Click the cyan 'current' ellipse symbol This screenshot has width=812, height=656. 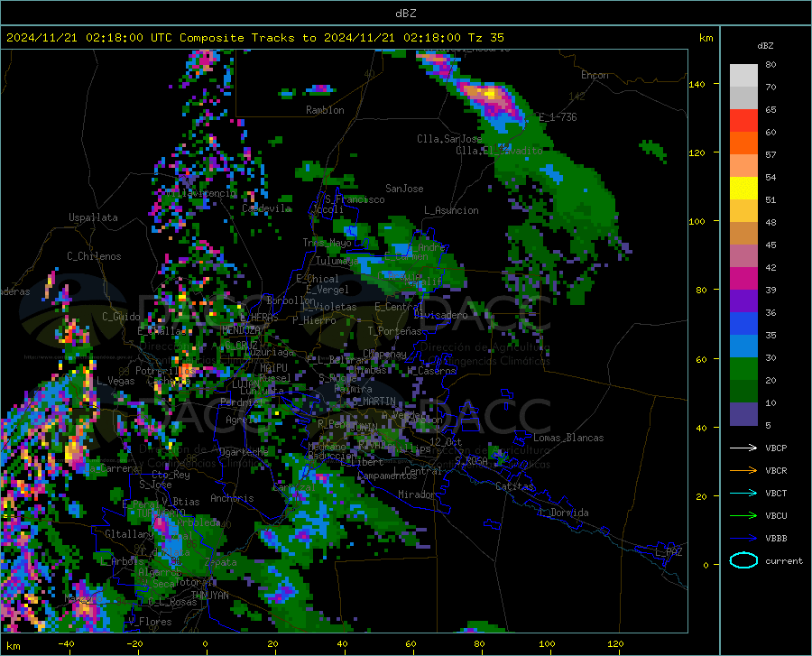click(x=743, y=560)
